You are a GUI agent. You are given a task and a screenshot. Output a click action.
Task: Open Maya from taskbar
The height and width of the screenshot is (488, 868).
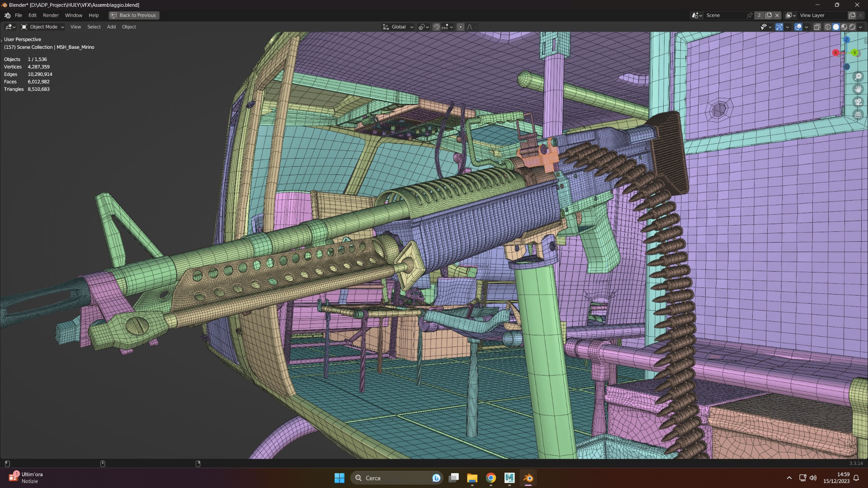click(509, 478)
